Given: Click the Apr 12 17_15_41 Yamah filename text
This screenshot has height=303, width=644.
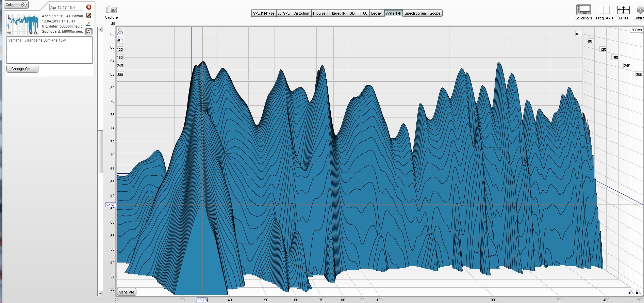Looking at the screenshot, I should [x=62, y=16].
